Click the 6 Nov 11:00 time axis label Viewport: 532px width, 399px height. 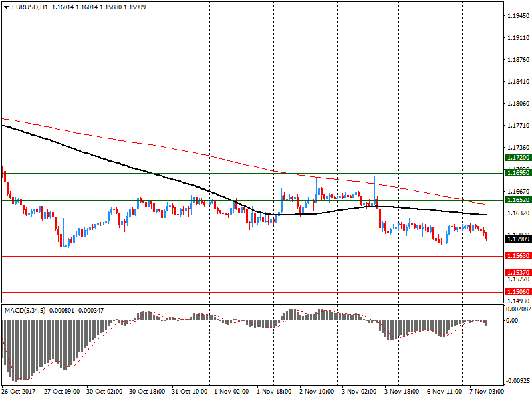point(444,391)
